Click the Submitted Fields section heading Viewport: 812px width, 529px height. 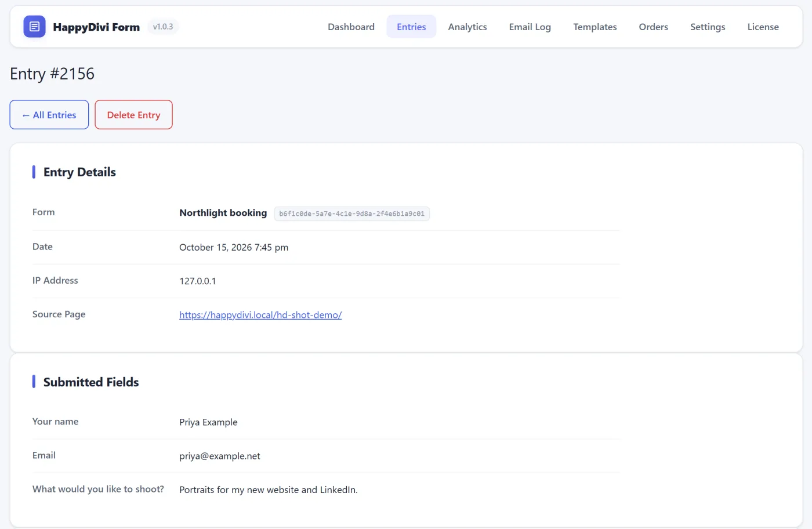[x=91, y=382]
